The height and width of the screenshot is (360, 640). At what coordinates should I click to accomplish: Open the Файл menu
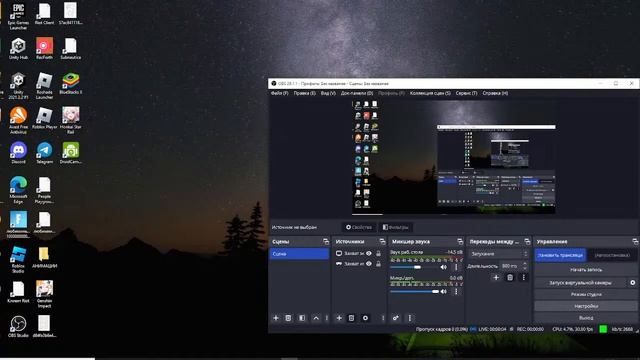280,93
